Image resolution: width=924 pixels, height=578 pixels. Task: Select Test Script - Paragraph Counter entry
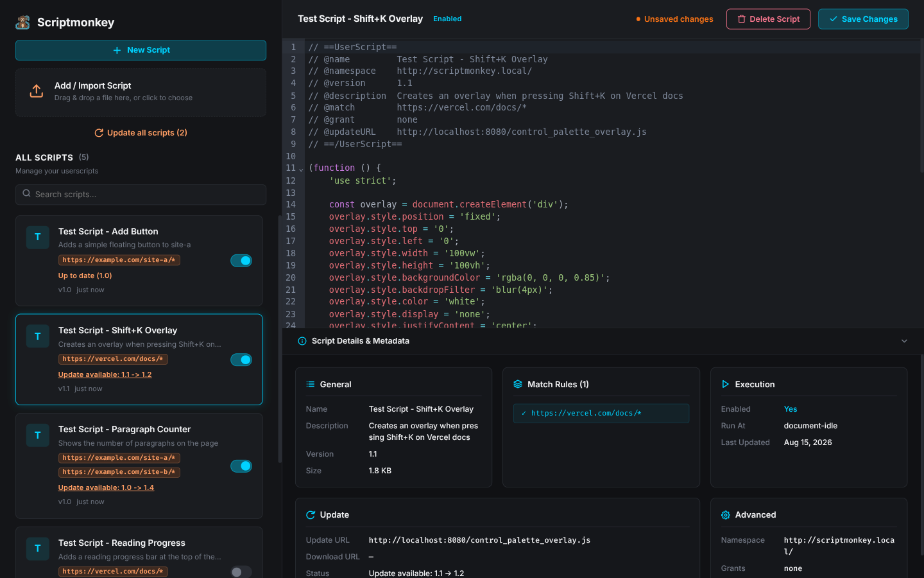[139, 466]
